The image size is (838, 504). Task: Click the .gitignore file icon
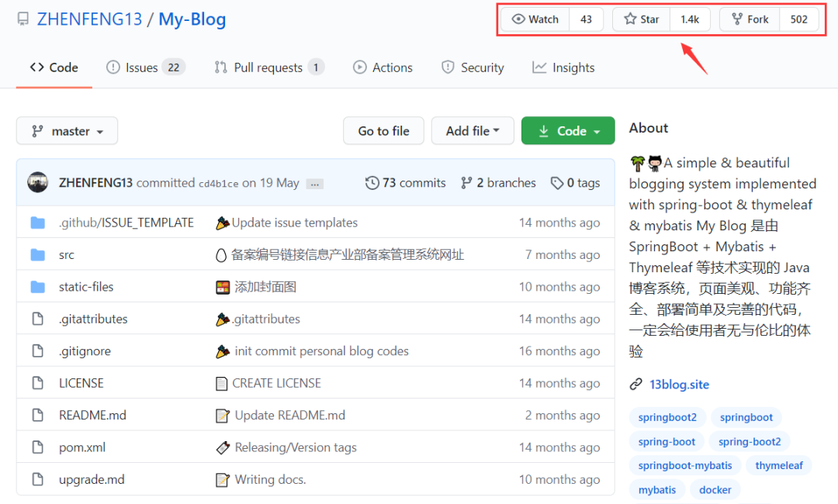(x=37, y=350)
